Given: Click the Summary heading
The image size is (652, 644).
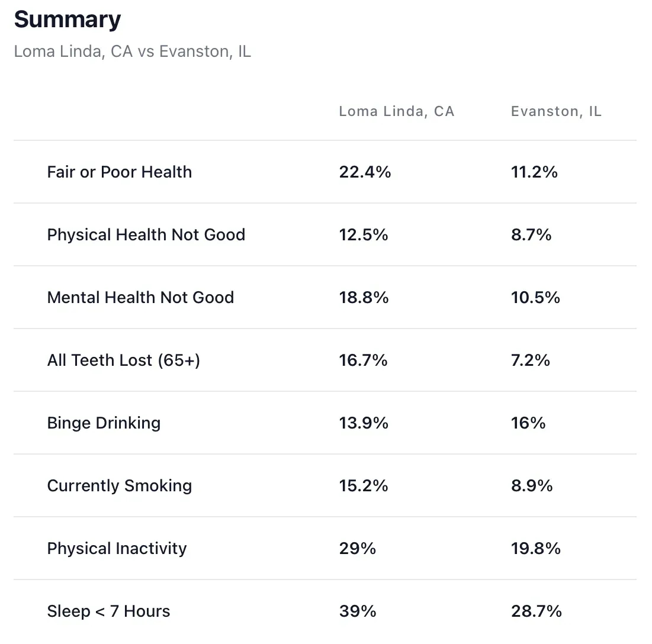Looking at the screenshot, I should click(68, 20).
